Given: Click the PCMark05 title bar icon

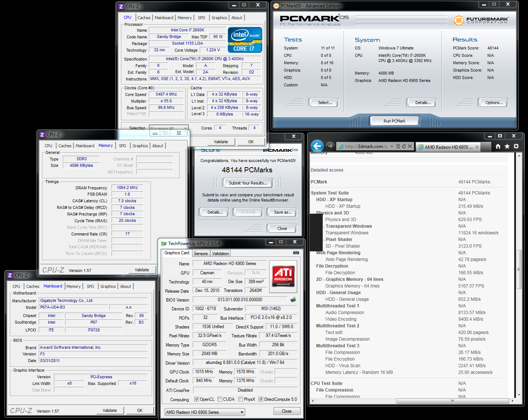Looking at the screenshot, I should tap(276, 6).
